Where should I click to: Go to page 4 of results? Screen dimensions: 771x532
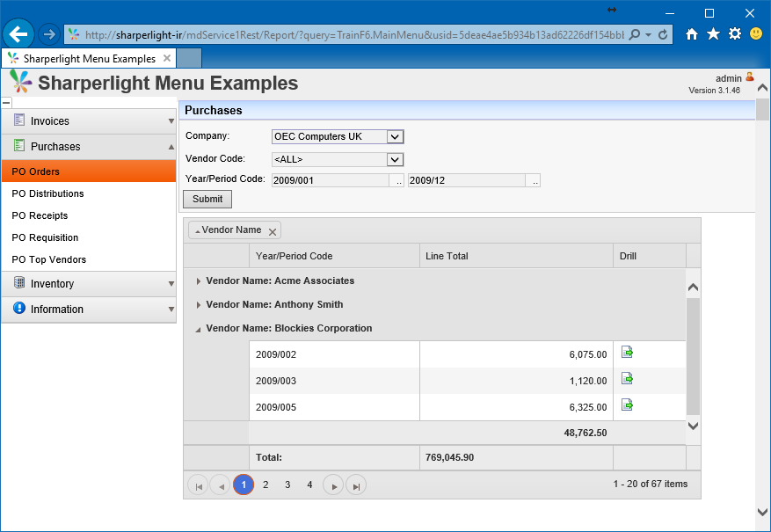coord(309,485)
